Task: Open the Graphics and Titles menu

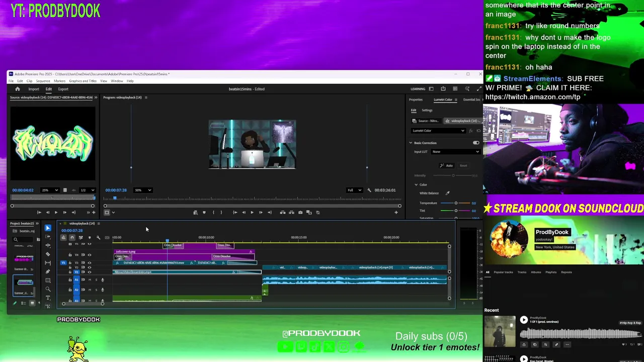Action: 83,81
